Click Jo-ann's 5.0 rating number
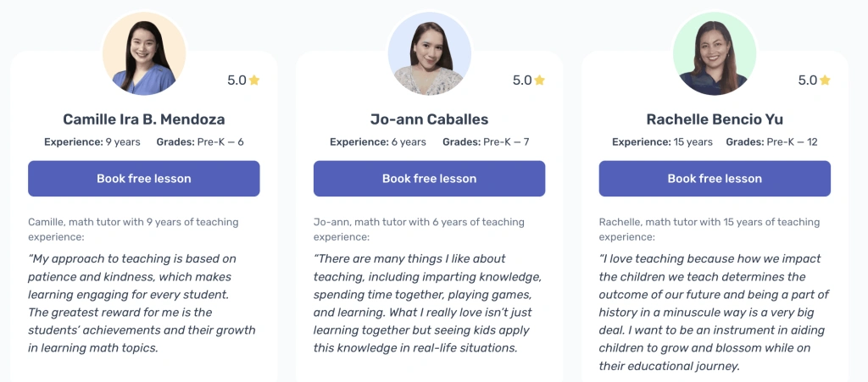The height and width of the screenshot is (382, 868). coord(521,80)
